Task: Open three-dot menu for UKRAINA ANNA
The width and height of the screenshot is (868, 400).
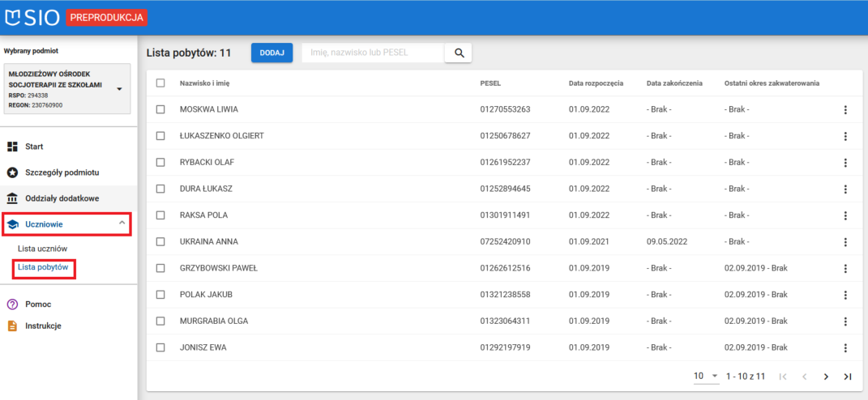Action: click(845, 242)
